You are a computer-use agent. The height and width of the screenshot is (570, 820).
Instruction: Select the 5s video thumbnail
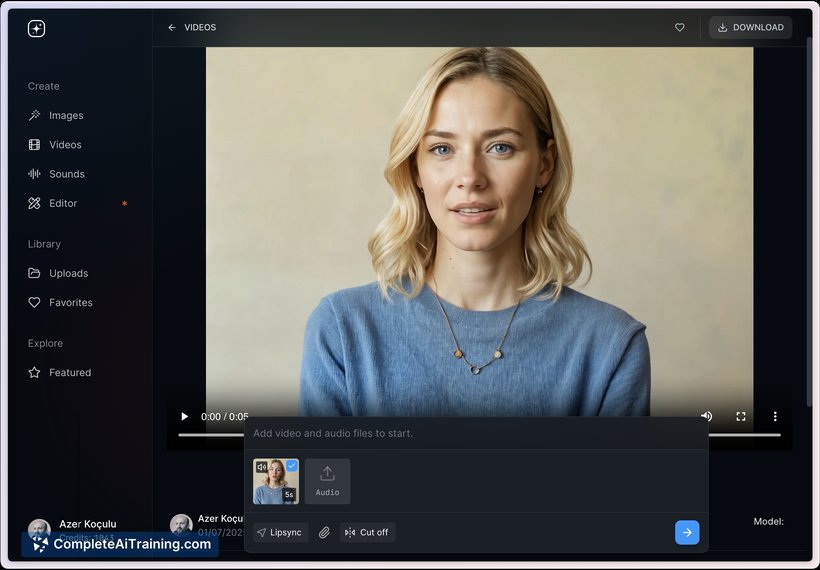click(276, 484)
